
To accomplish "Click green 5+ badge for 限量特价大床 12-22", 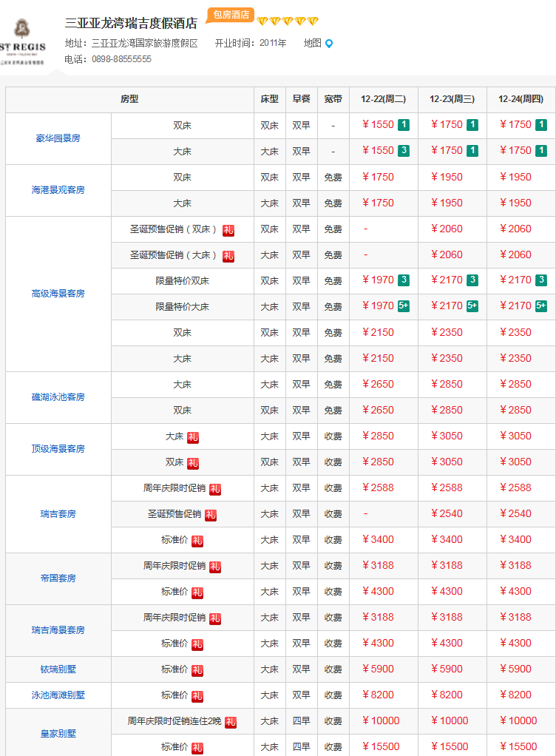I will pos(404,306).
